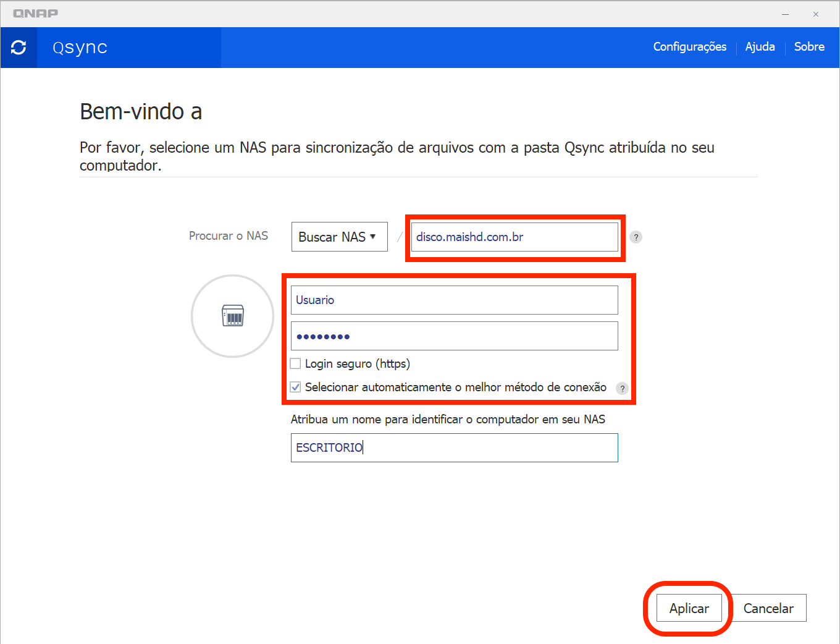This screenshot has height=644, width=840.
Task: Open the Ajuda menu item
Action: click(760, 47)
